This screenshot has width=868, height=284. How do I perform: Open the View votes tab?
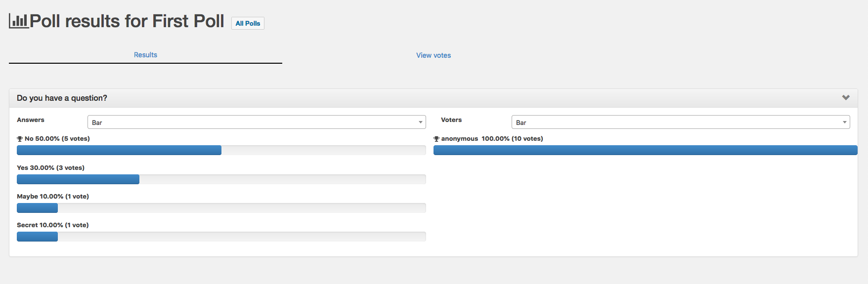click(x=434, y=55)
